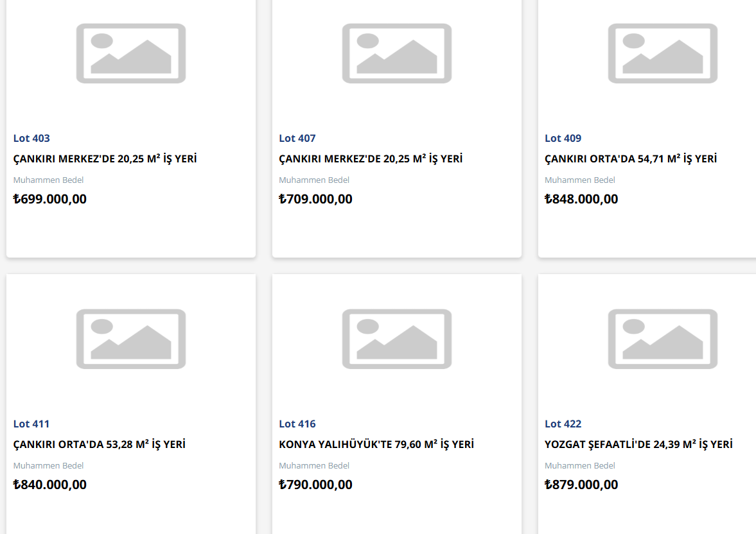
Task: Click the Lot 411 label
Action: coord(31,424)
